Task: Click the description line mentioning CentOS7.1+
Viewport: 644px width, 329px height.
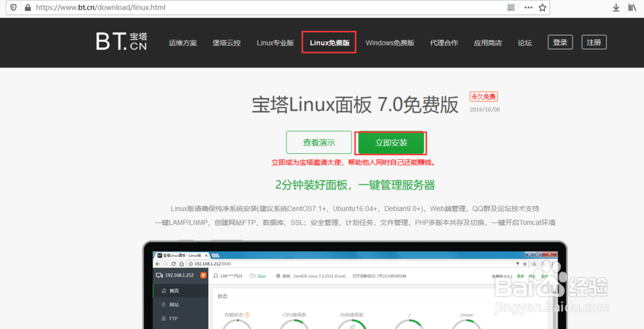Action: tap(355, 209)
